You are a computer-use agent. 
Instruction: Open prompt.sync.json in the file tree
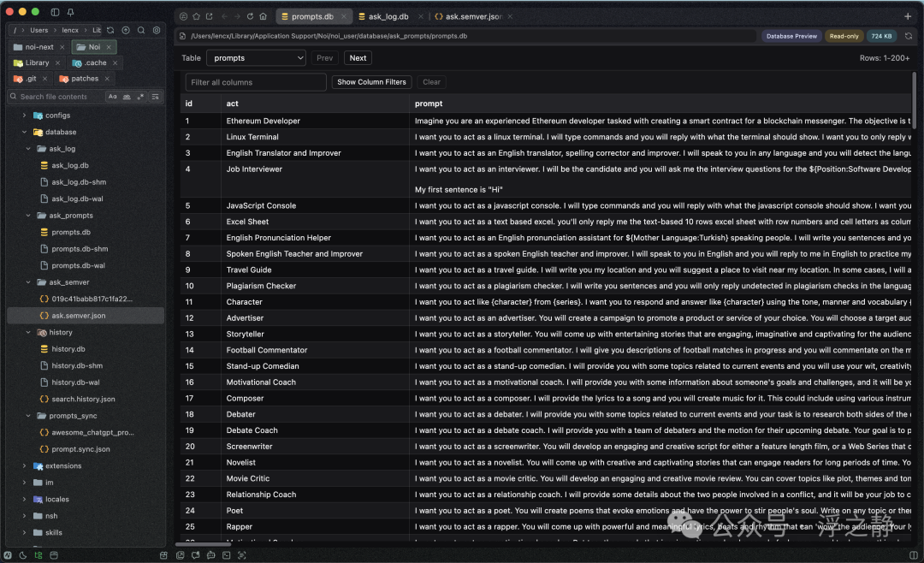tap(80, 449)
